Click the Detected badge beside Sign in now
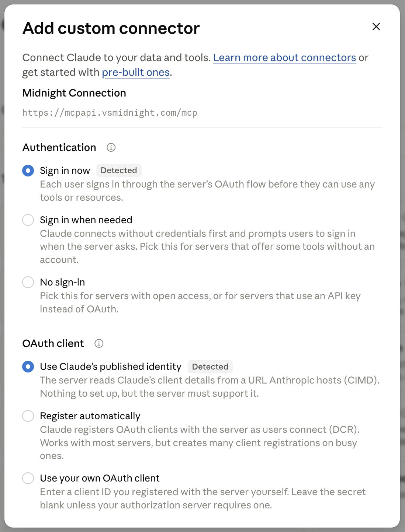 click(x=119, y=170)
